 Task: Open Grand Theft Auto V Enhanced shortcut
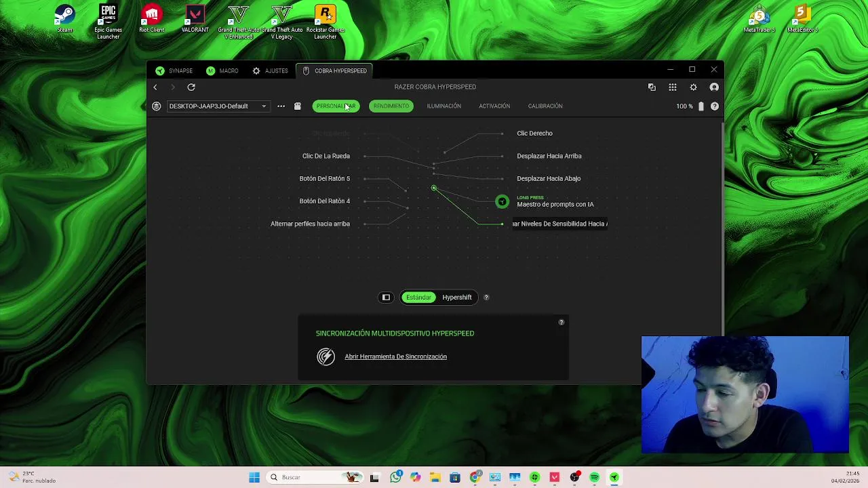(x=238, y=21)
